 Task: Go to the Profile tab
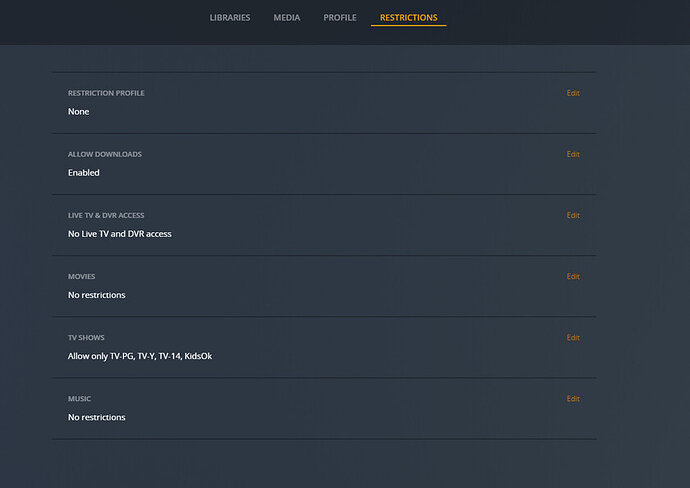[340, 18]
